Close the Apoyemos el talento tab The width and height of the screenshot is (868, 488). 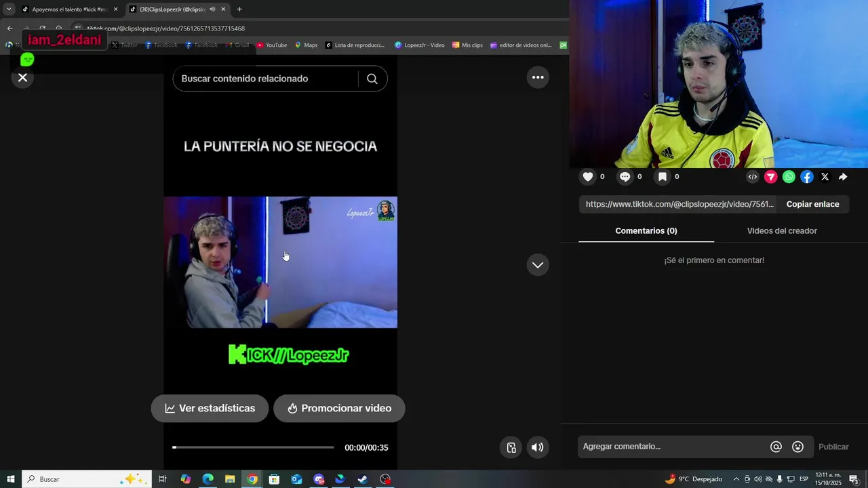coord(115,9)
